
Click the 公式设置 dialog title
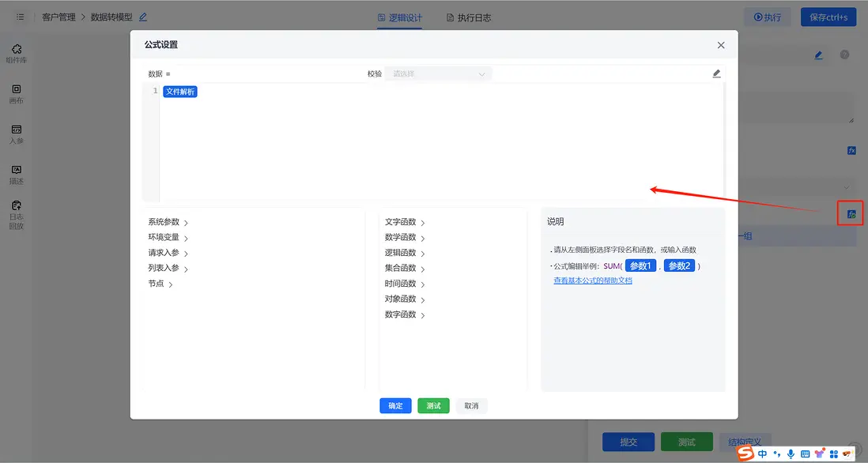pyautogui.click(x=161, y=45)
